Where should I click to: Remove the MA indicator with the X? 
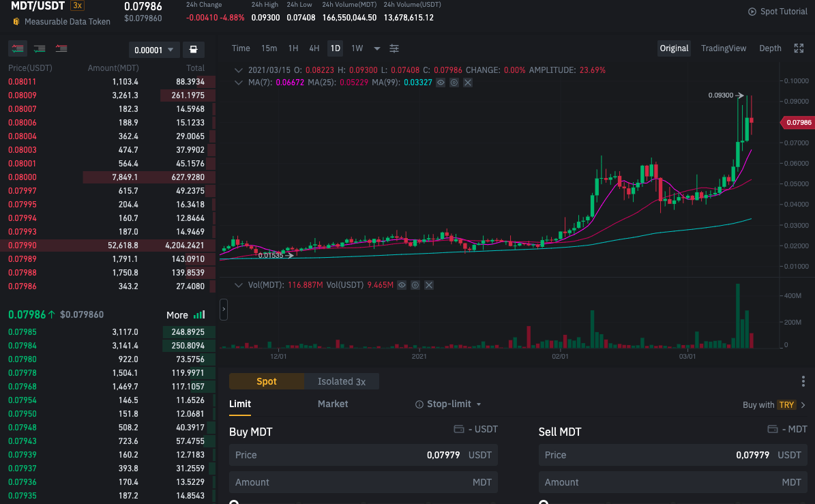click(x=468, y=83)
